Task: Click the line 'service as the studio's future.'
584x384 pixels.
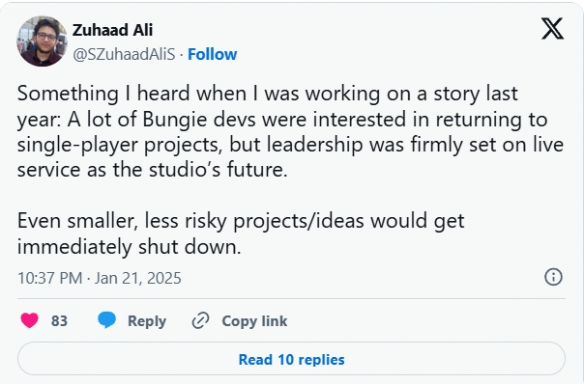Action: pyautogui.click(x=152, y=169)
